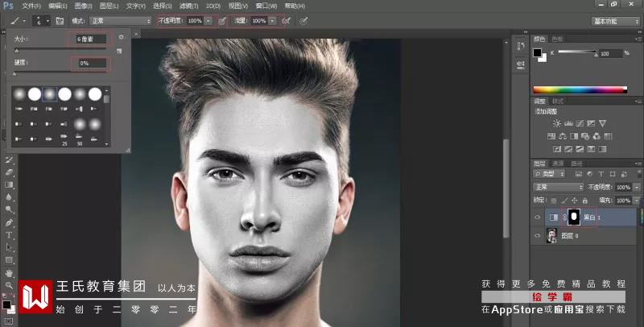Open the layer 填充 fill arrow

click(636, 201)
